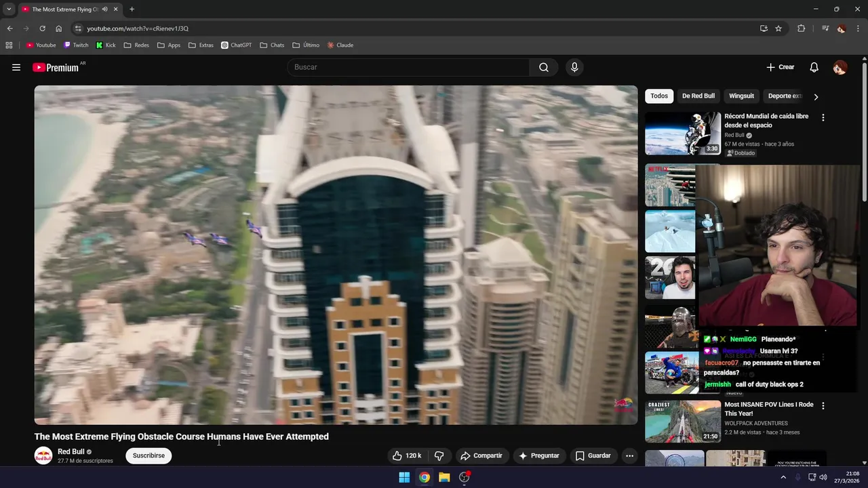
Task: Open the Windows Start button
Action: [404, 477]
